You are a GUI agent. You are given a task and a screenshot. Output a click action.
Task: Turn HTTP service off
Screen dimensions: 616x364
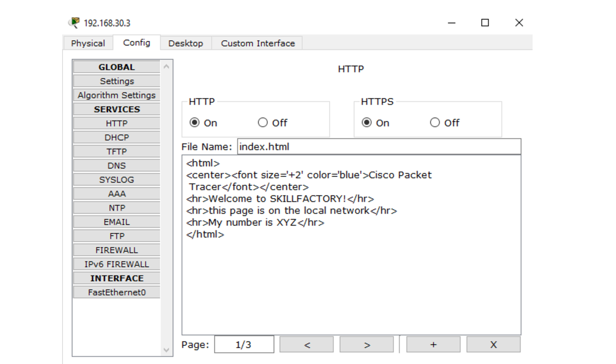pos(263,123)
